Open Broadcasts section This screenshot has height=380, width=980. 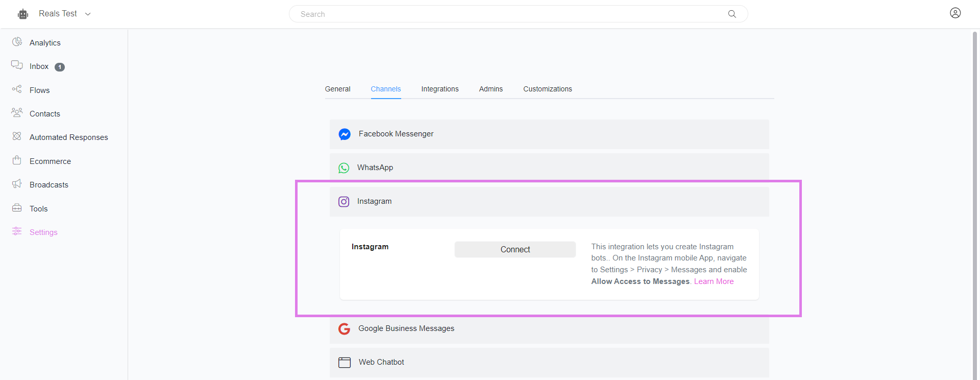[x=49, y=185]
